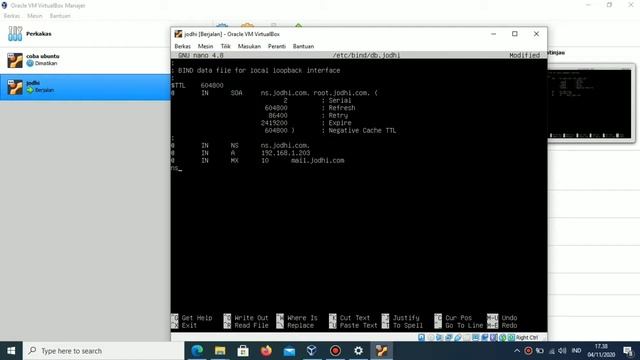Select the coba ubuntu virtual machine

pos(85,60)
